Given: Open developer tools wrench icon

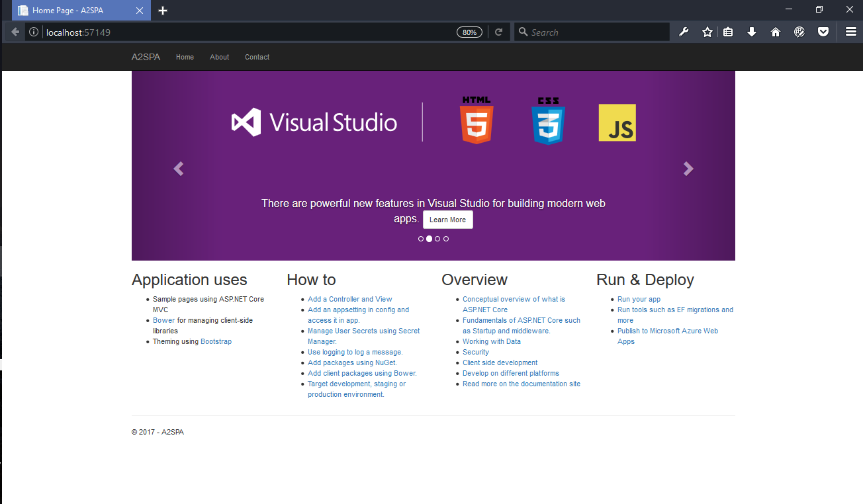Looking at the screenshot, I should click(x=684, y=32).
